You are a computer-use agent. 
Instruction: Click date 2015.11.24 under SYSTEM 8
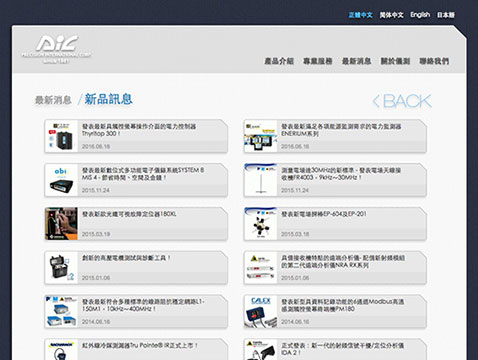pos(96,190)
